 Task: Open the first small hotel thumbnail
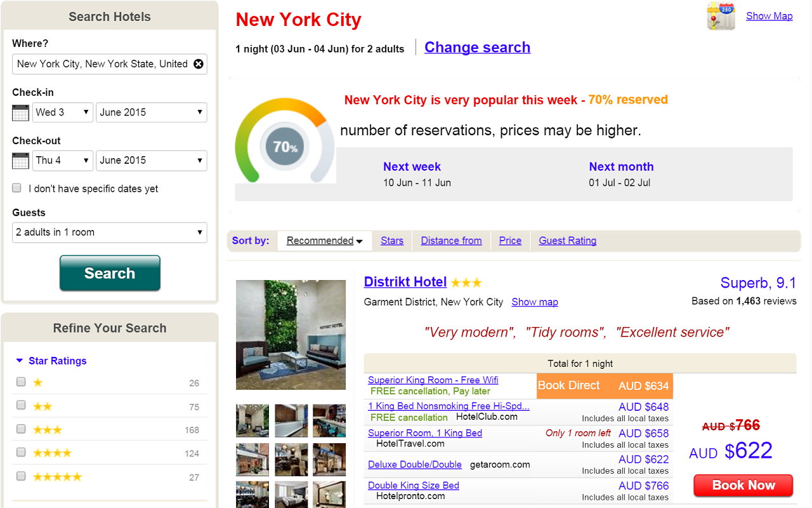pos(252,420)
